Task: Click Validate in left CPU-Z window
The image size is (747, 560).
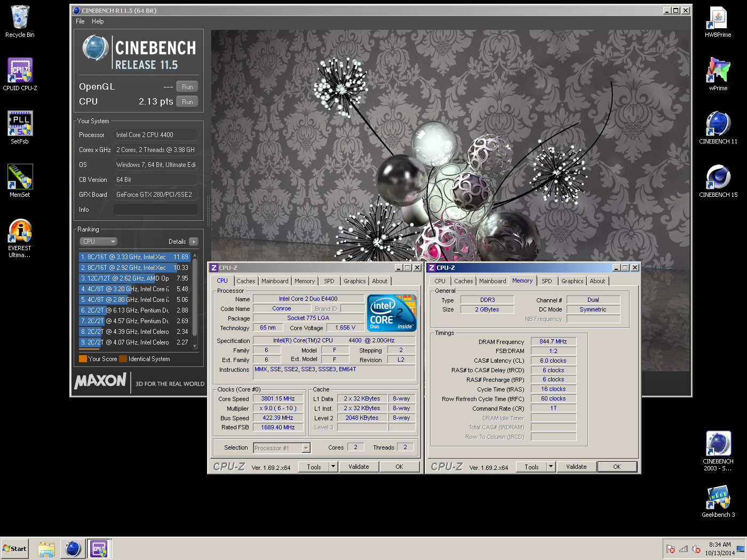Action: click(x=359, y=467)
